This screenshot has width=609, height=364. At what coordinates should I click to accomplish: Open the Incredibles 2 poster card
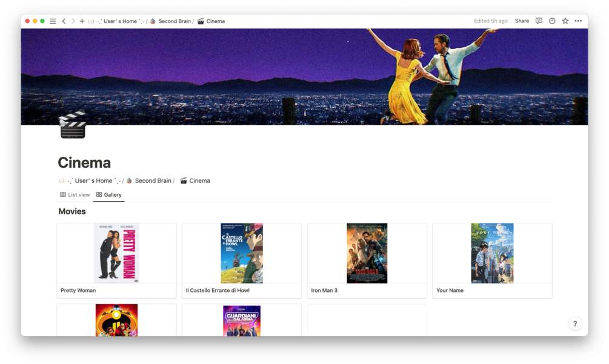coord(116,320)
